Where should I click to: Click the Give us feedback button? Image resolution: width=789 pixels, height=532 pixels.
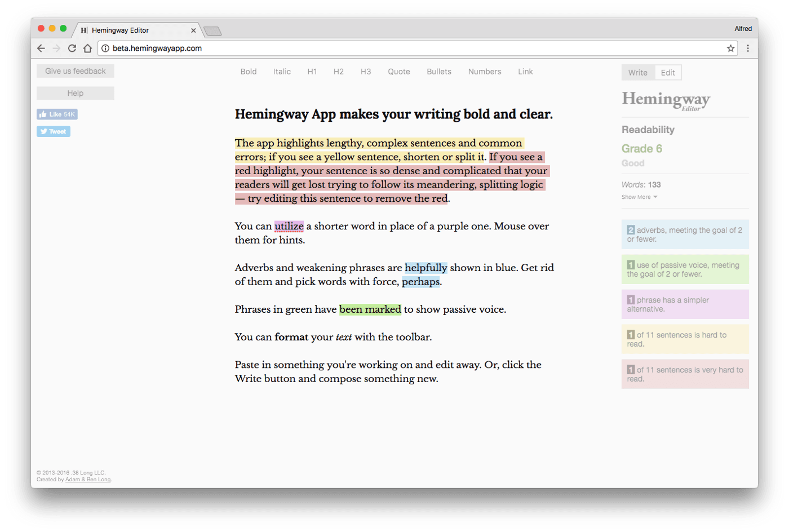pyautogui.click(x=76, y=71)
